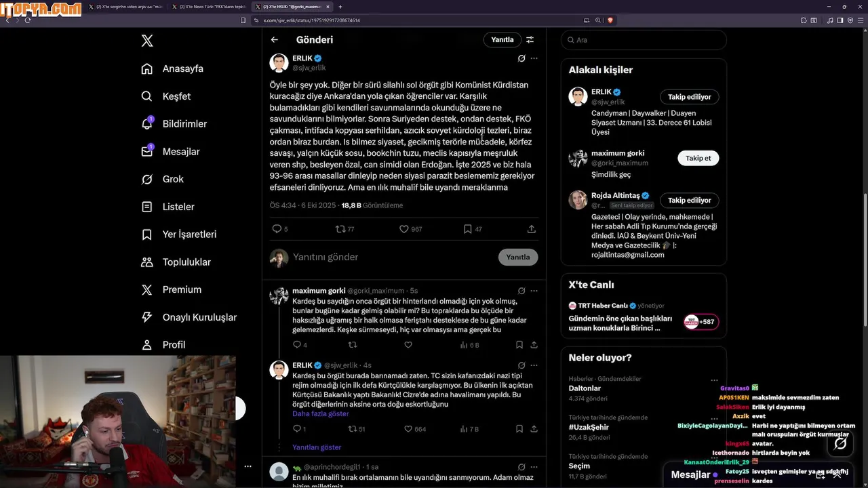Click the grey Yanıtla submit button
Viewport: 868px width, 488px height.
tap(518, 258)
